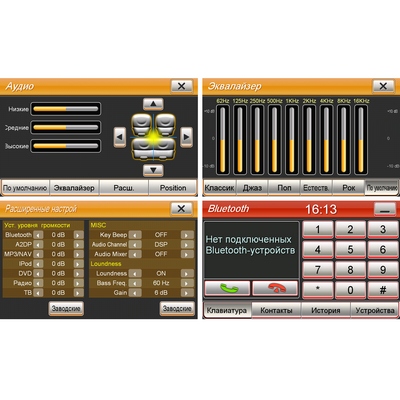Click the right arrow of the balance fader
This screenshot has height=400, width=400.
(186, 137)
